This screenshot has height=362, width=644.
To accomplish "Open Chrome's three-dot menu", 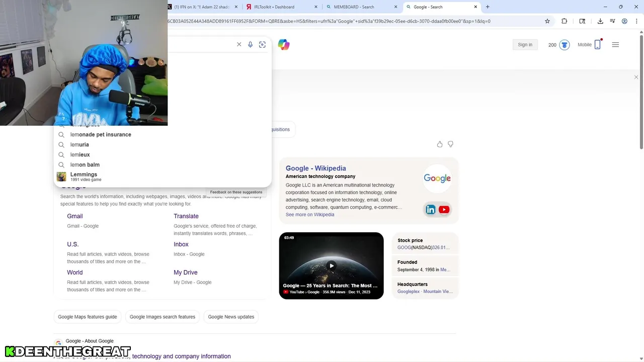I will (x=636, y=21).
